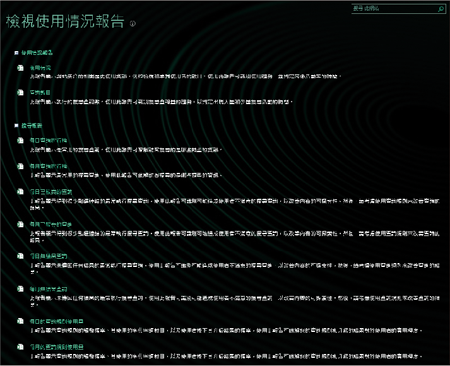
Task: Open the daily top queries report link
Action: pyautogui.click(x=51, y=192)
